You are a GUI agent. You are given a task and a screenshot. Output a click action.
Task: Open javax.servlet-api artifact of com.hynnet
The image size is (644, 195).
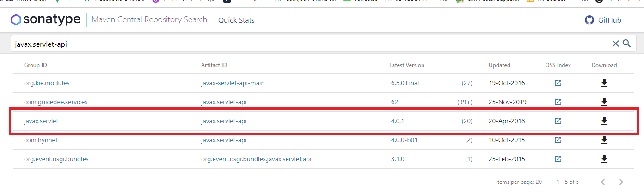pos(224,140)
